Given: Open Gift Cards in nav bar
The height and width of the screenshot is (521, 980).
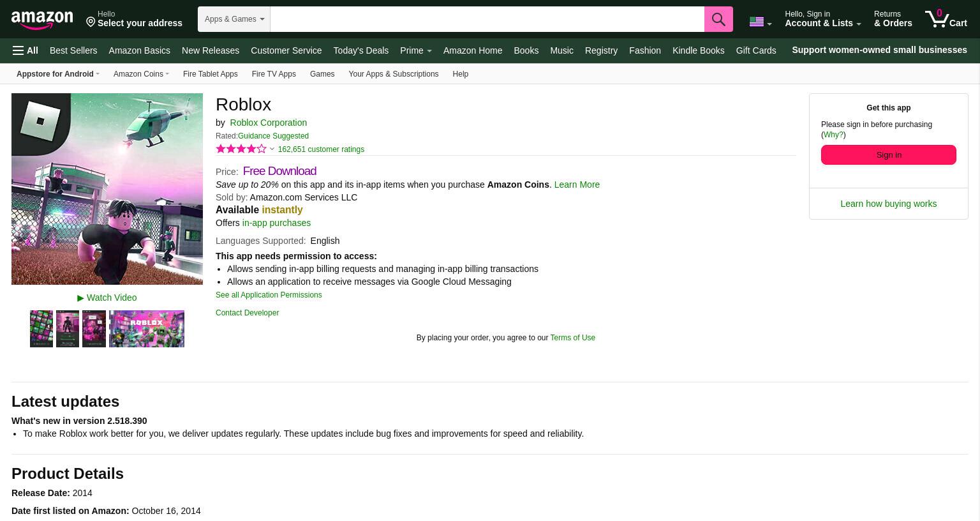Looking at the screenshot, I should click(x=756, y=50).
